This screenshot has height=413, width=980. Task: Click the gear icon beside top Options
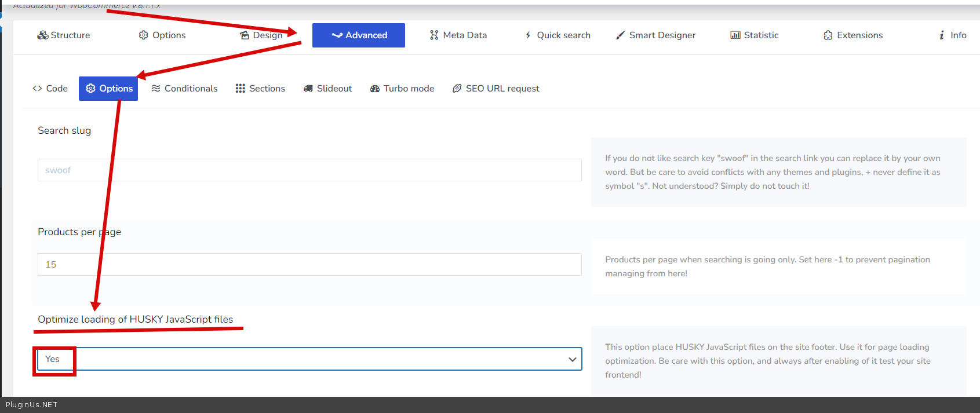(144, 35)
